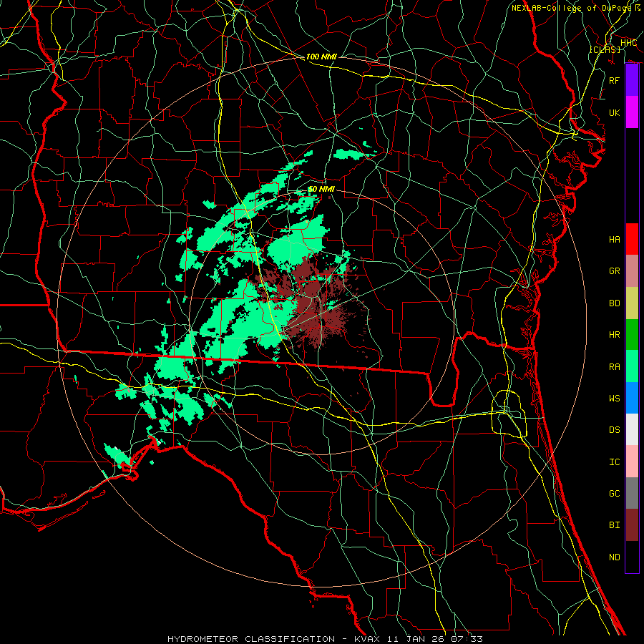
Task: Click the 50 NMI range ring label
Action: click(321, 189)
